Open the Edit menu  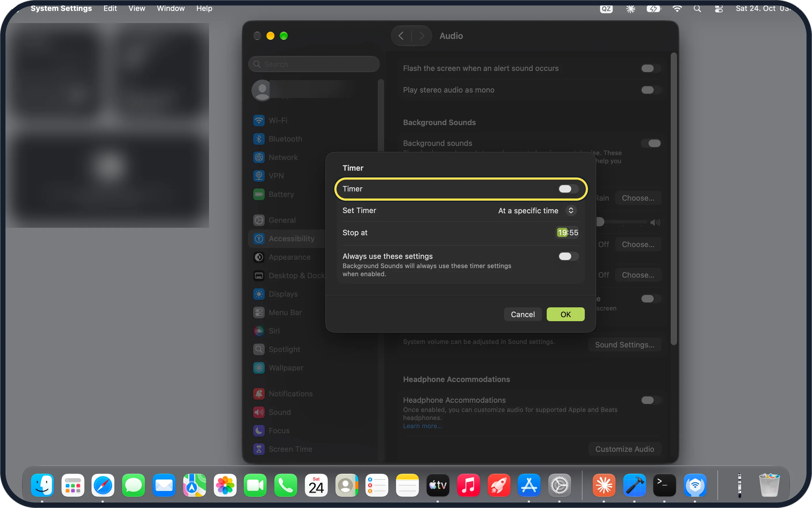(x=110, y=8)
